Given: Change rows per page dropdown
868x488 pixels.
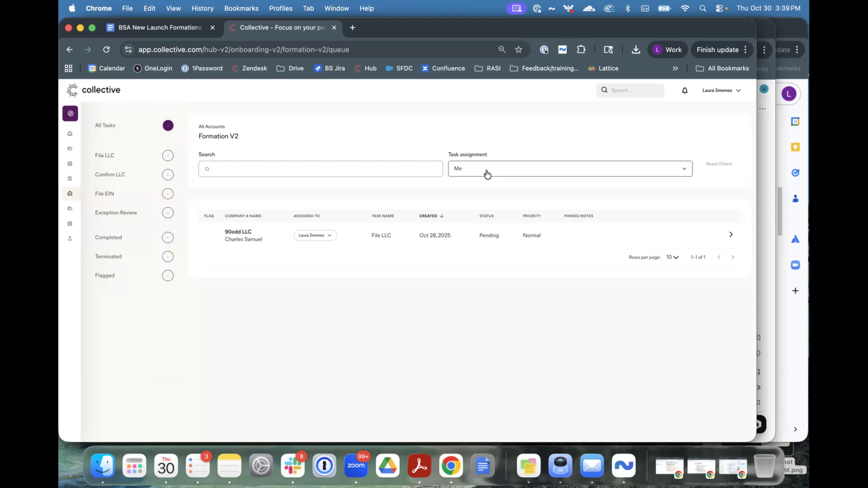Looking at the screenshot, I should point(672,257).
